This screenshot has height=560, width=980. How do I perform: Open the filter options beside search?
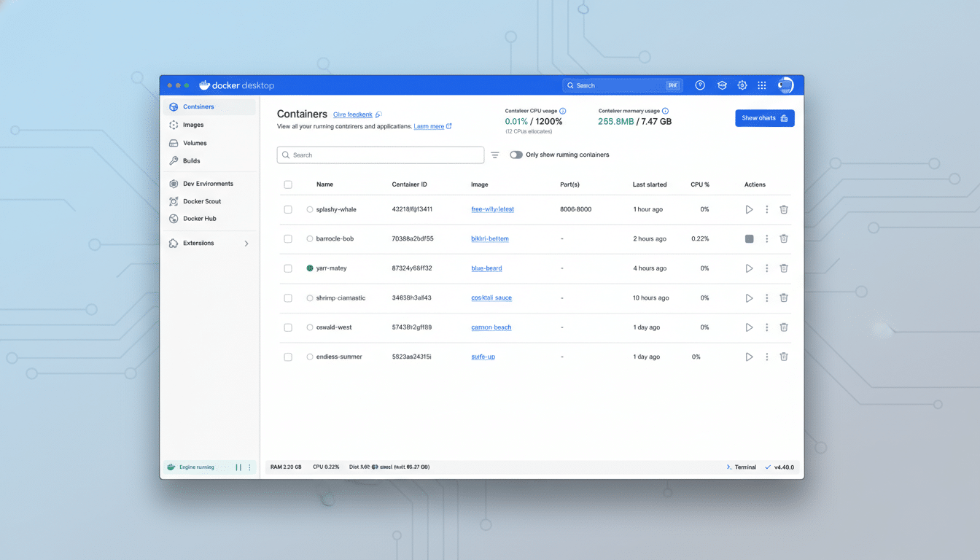coord(494,155)
